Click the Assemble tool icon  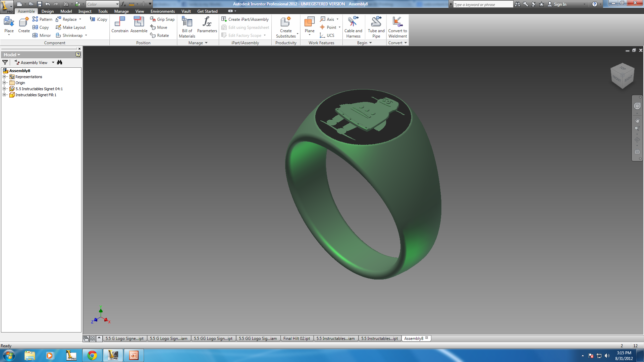(x=139, y=25)
